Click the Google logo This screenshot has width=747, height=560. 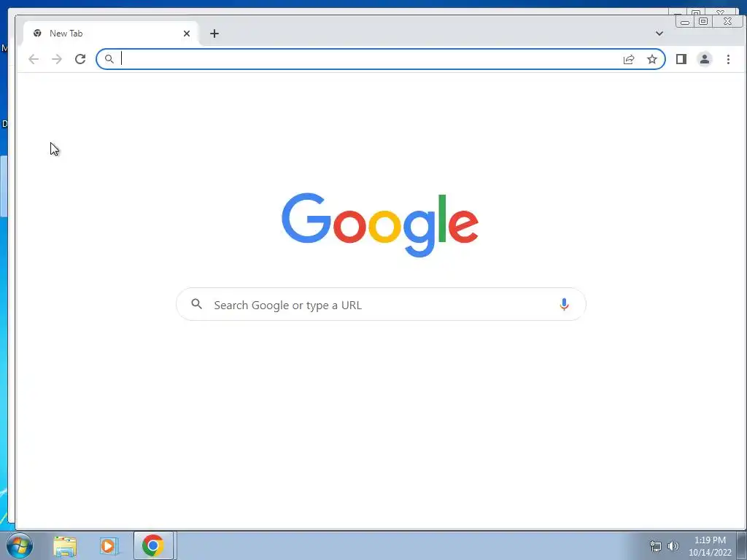coord(379,225)
